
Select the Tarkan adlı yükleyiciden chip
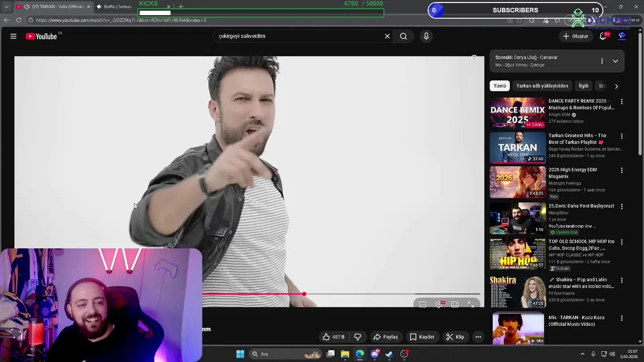click(x=542, y=86)
